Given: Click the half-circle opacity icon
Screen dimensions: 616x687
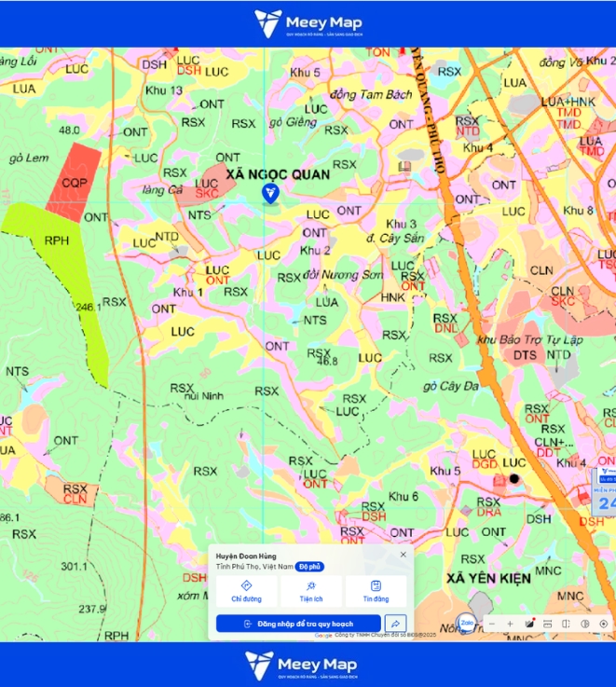Looking at the screenshot, I should (x=585, y=624).
